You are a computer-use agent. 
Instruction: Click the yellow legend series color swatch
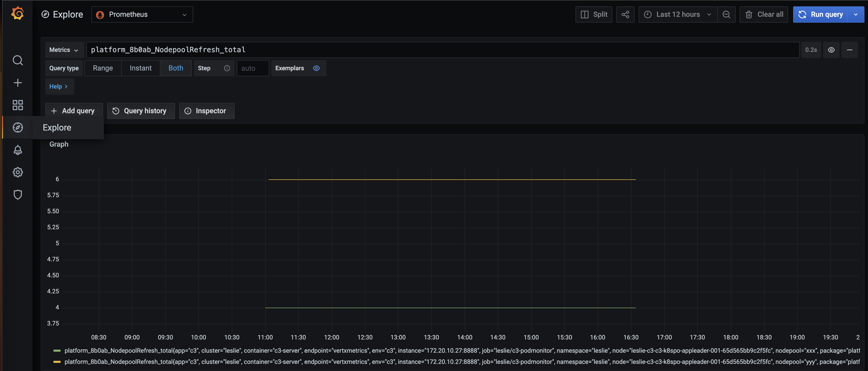click(57, 362)
